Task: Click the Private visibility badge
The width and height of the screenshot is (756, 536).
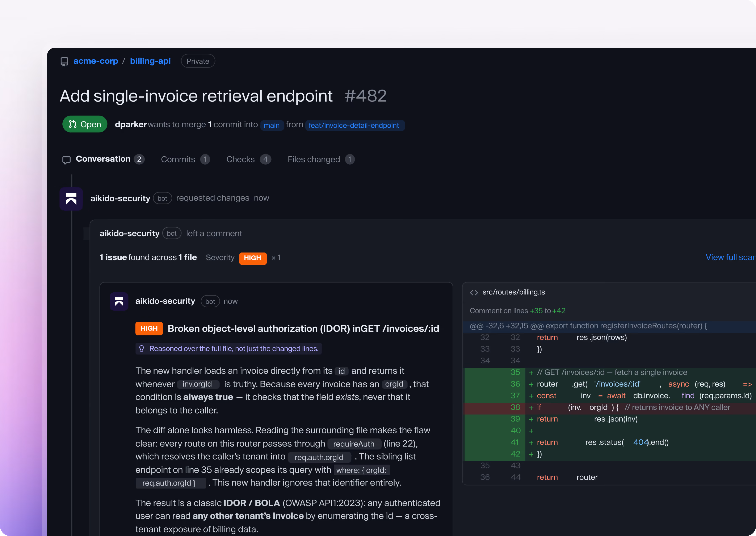Action: pos(198,61)
